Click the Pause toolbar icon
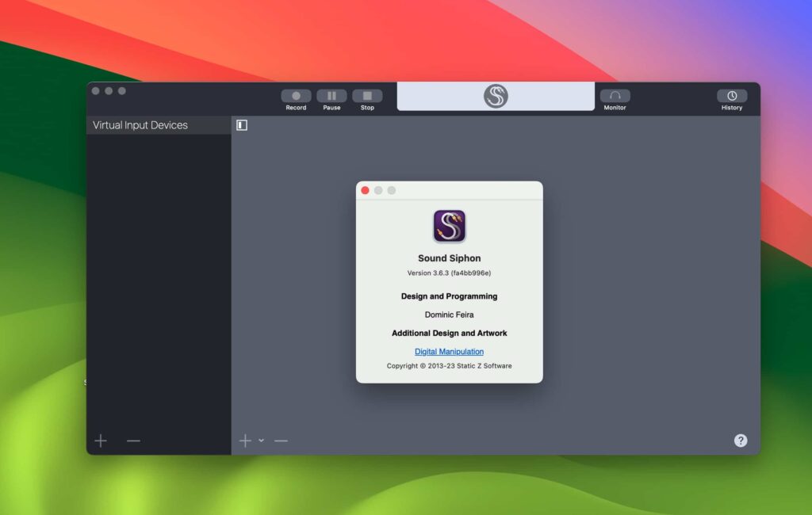This screenshot has width=812, height=515. [331, 95]
